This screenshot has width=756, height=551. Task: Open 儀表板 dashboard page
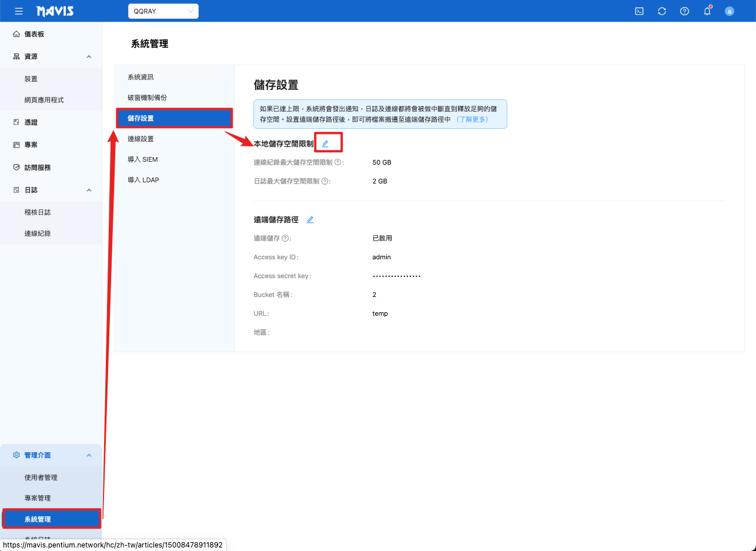coord(34,34)
